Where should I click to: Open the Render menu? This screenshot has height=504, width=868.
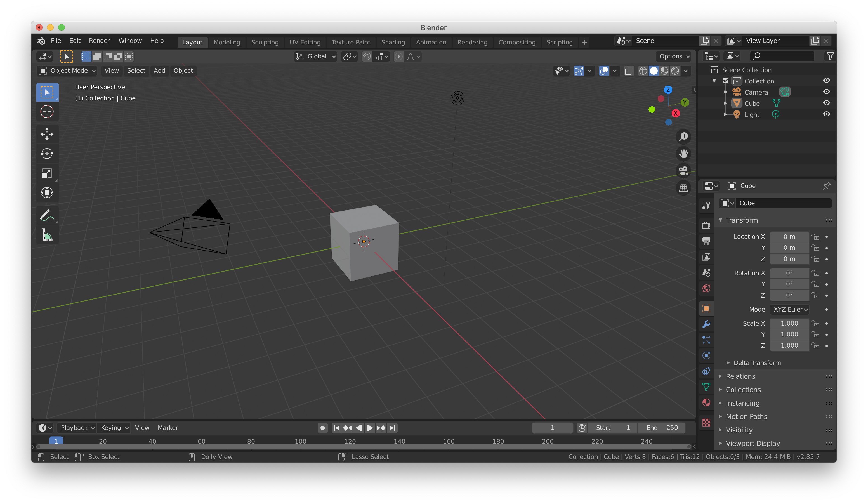pyautogui.click(x=99, y=41)
